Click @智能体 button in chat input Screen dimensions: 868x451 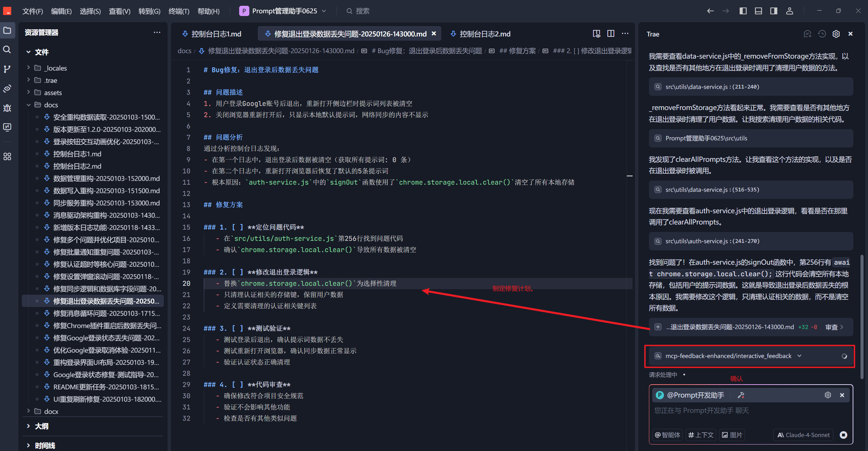click(x=668, y=435)
